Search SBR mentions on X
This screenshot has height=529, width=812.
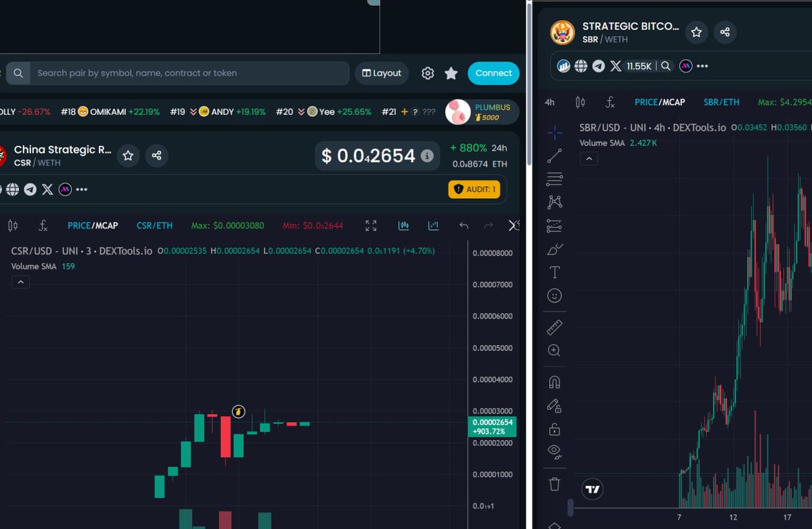pos(666,66)
